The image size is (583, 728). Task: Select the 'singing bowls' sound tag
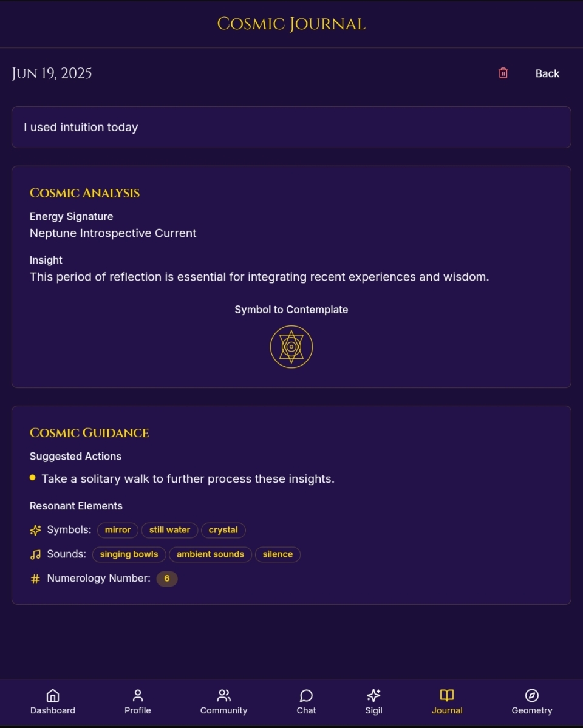click(x=129, y=554)
